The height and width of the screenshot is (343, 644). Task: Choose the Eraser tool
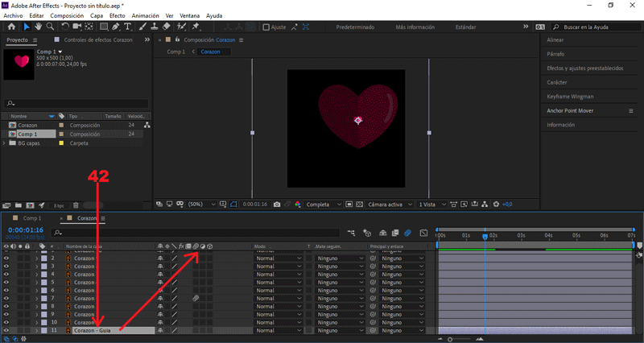point(167,27)
